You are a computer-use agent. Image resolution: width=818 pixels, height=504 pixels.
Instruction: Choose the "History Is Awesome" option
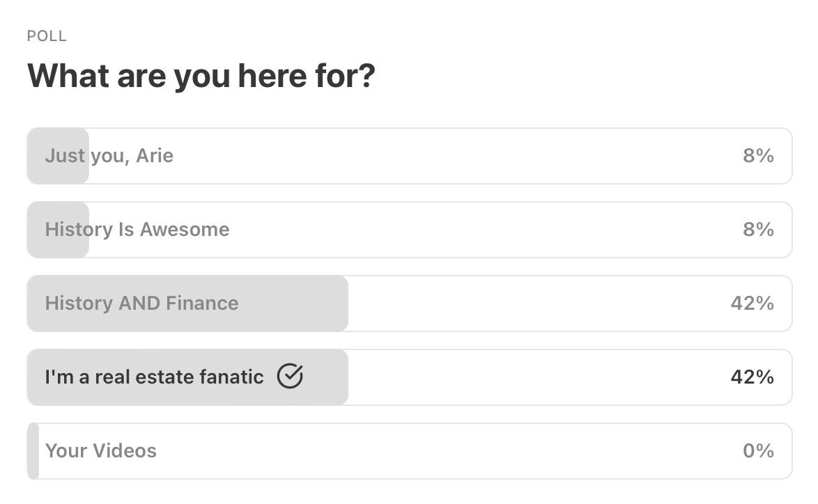pos(137,229)
